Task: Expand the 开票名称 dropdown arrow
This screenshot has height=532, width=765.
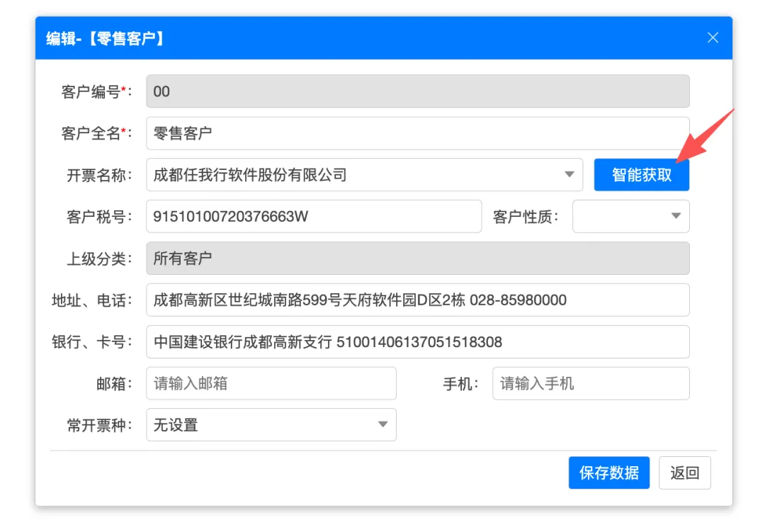Action: click(569, 175)
